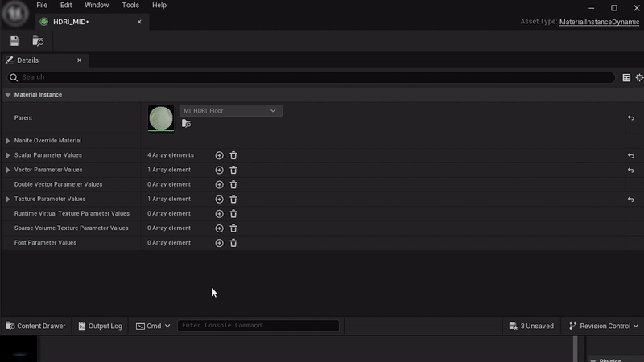Screen dimensions: 644x362
Task: Collapse the Material Instance section
Action: tap(8, 95)
